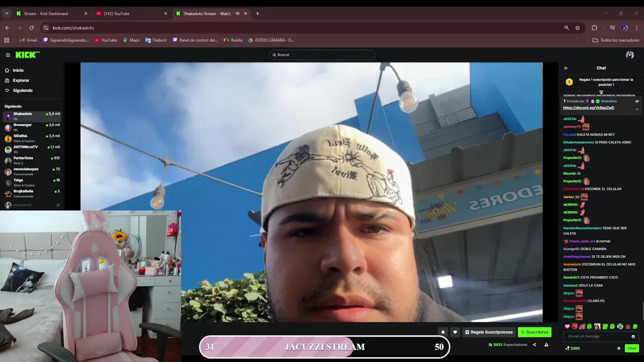The width and height of the screenshot is (644, 362).
Task: Open Chrome profile avatar
Action: point(624,28)
